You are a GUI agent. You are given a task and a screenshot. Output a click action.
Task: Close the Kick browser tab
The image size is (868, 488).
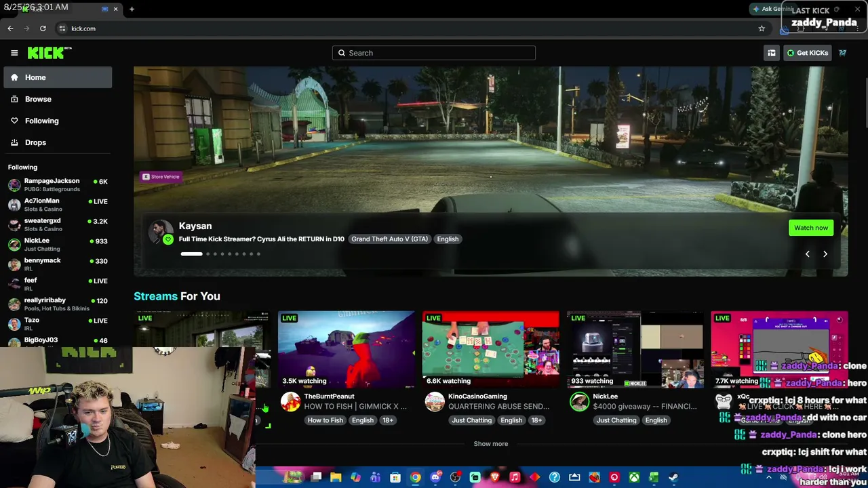point(115,9)
